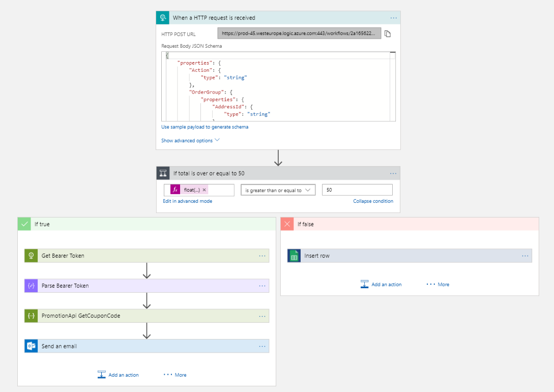The height and width of the screenshot is (392, 554).
Task: Open the 'is greater than or equal to' dropdown
Action: coord(278,190)
